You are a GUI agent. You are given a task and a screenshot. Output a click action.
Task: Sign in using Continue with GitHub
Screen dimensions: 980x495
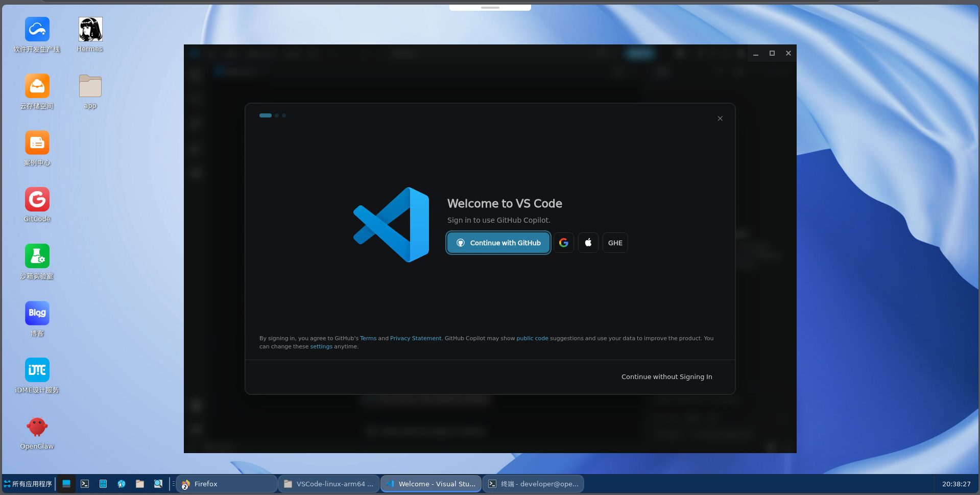point(498,243)
